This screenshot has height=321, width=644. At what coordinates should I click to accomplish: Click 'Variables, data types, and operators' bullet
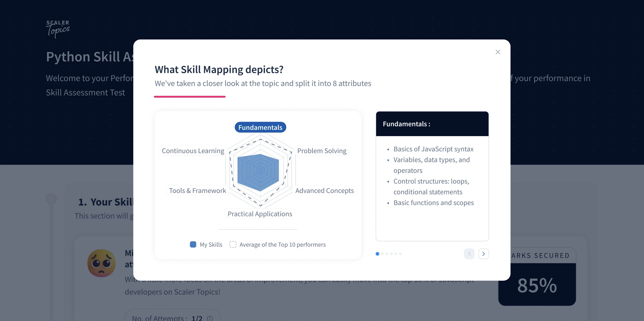432,165
